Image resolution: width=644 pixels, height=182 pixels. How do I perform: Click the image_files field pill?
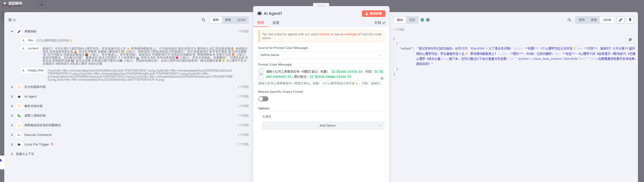(33, 70)
